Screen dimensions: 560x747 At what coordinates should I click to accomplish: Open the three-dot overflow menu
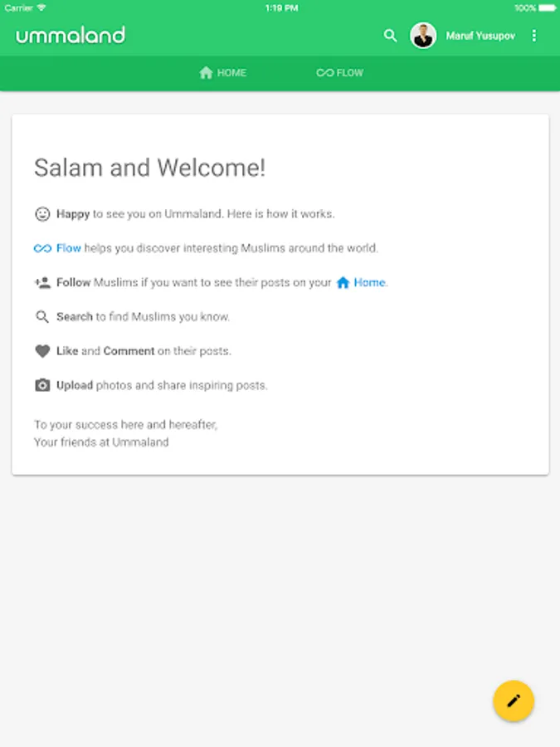pos(534,36)
